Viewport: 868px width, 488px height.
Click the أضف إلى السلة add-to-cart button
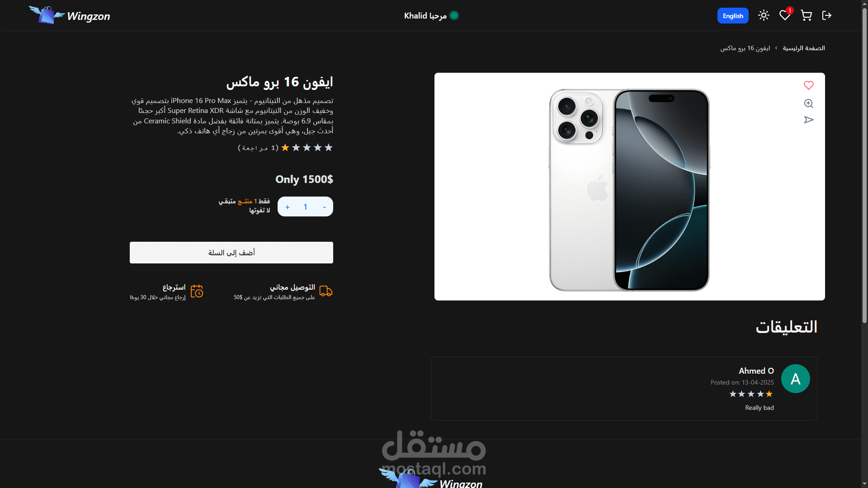(x=231, y=253)
